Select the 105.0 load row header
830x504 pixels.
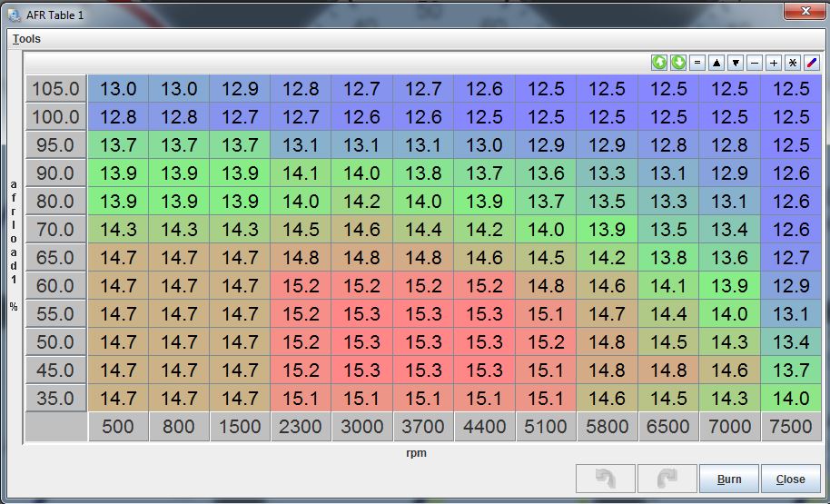(x=55, y=89)
